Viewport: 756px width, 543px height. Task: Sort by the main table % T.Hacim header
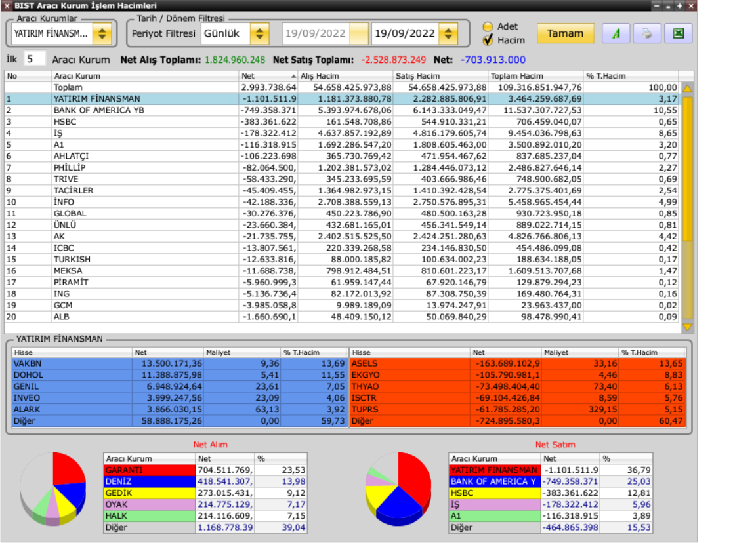(631, 76)
